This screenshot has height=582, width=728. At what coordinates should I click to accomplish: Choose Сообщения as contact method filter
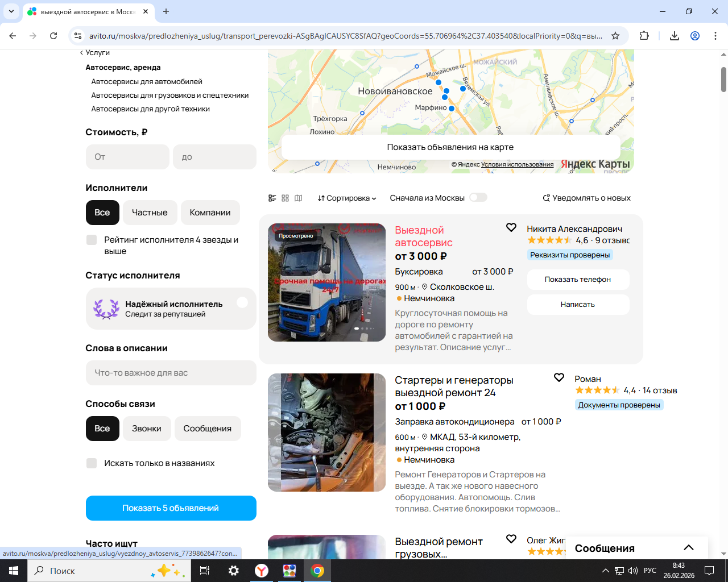coord(208,429)
